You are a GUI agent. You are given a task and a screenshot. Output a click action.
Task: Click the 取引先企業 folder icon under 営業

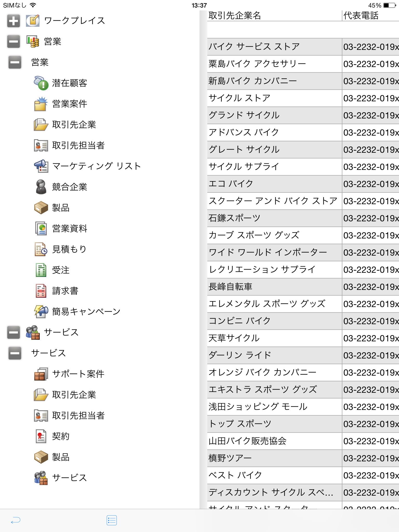tap(41, 125)
